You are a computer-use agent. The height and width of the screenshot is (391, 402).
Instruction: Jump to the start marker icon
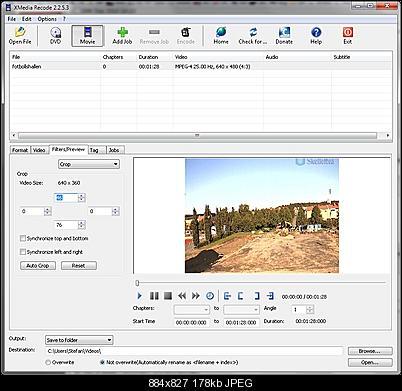(x=227, y=296)
